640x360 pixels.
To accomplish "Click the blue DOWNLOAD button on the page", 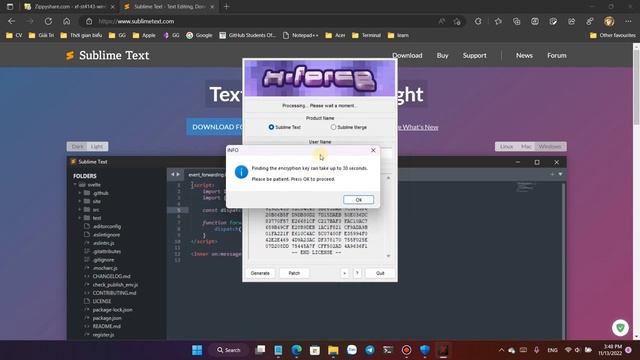I will pos(215,127).
